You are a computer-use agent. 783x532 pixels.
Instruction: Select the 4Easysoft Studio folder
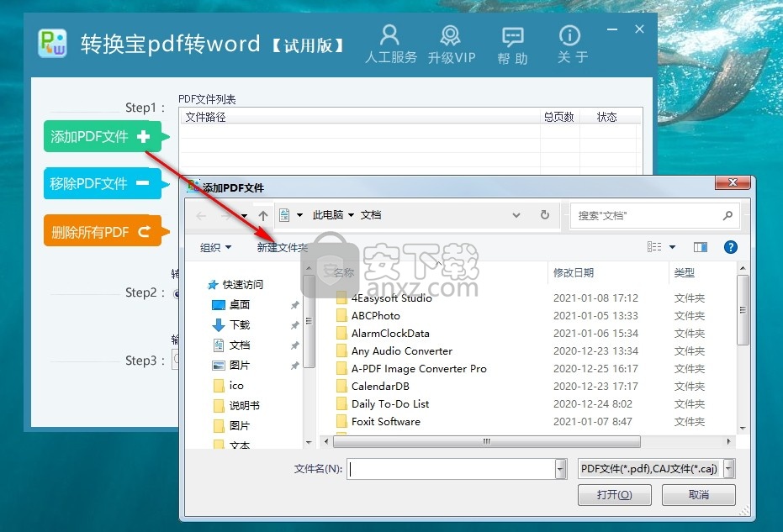pyautogui.click(x=391, y=298)
